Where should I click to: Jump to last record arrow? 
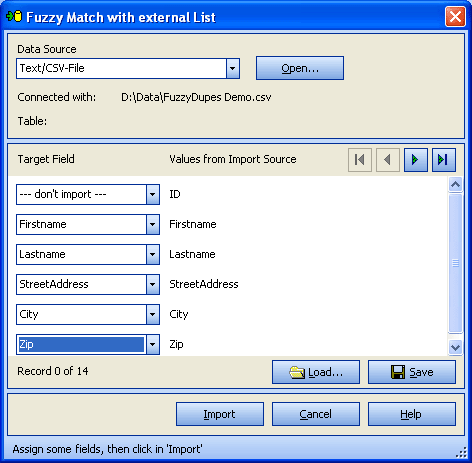coord(444,160)
